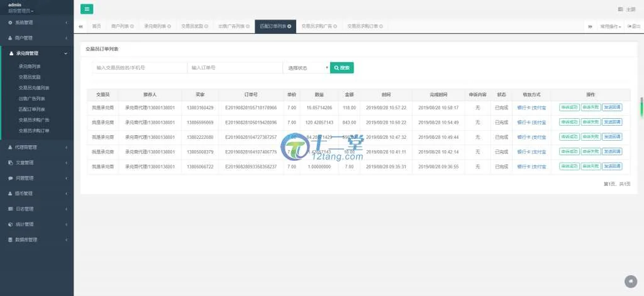
Task: Click the 输入订单号 order number input field
Action: click(x=235, y=68)
